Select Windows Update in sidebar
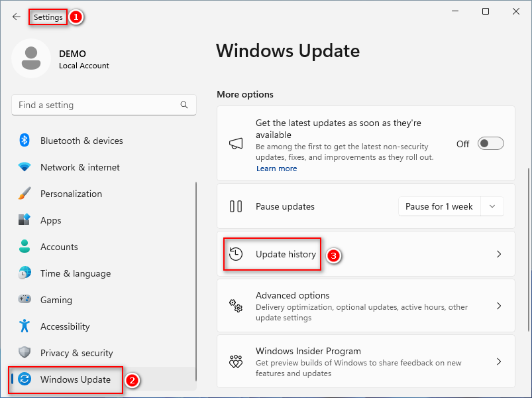 [103, 379]
